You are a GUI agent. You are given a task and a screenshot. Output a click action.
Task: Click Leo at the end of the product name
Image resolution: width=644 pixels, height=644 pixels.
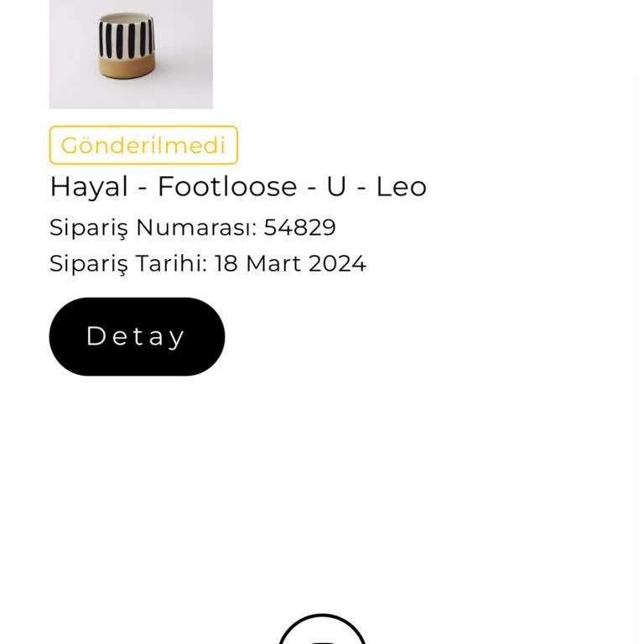[401, 186]
